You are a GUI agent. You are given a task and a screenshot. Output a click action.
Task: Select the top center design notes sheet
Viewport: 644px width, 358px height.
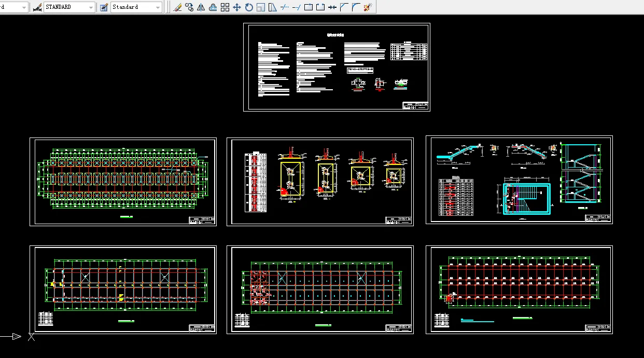coord(337,67)
